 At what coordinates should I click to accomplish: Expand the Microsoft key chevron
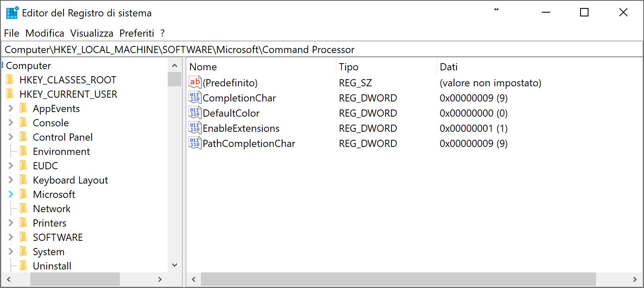pyautogui.click(x=11, y=195)
